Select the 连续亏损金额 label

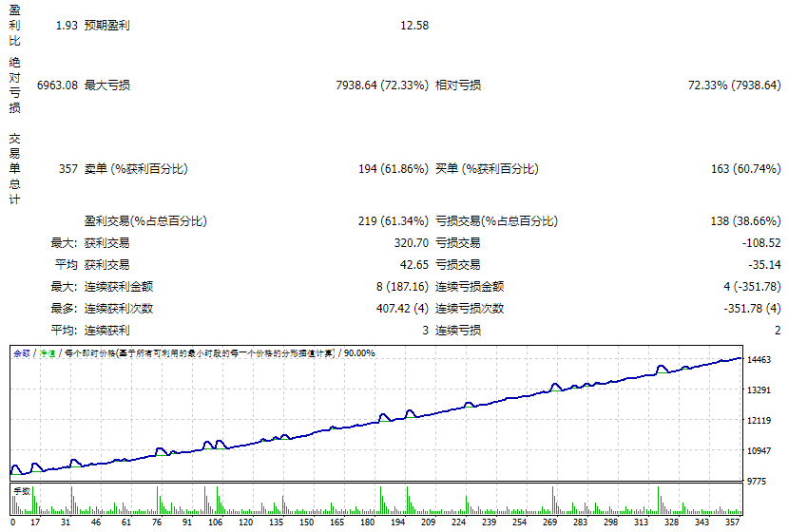470,287
